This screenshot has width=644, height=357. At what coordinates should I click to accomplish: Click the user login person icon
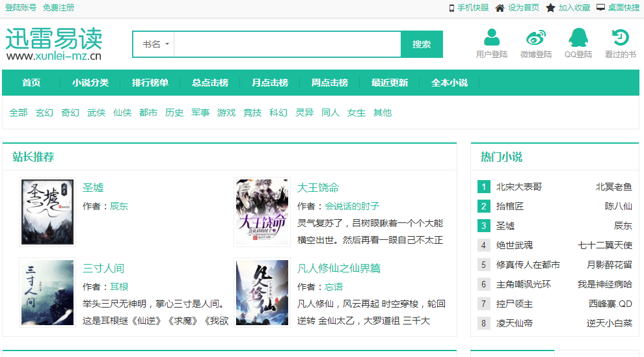492,37
